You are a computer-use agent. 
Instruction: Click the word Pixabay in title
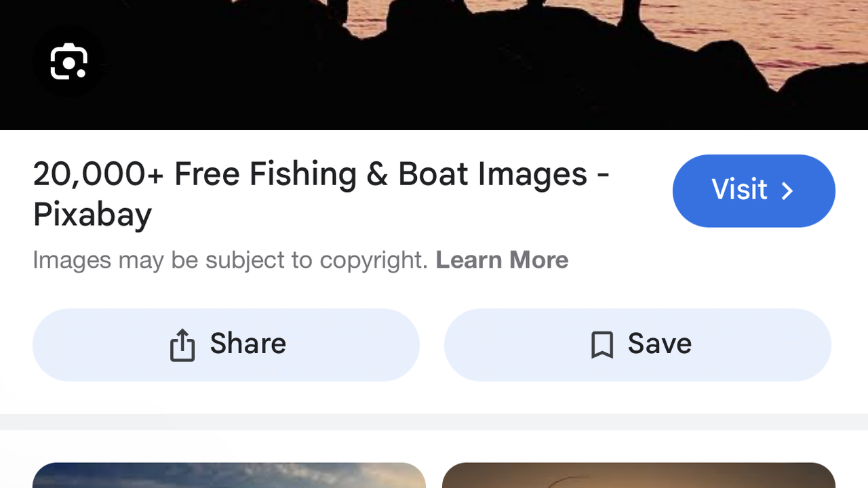pos(92,215)
